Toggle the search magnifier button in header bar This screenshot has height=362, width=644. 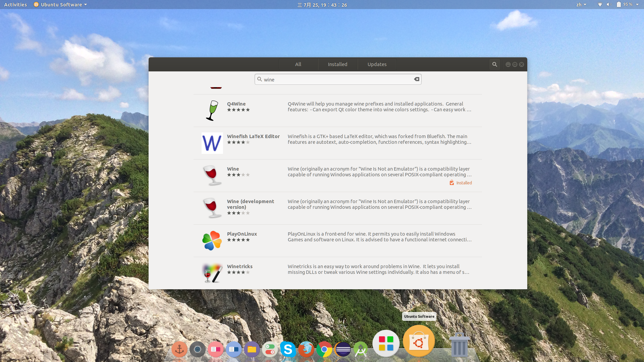click(494, 64)
